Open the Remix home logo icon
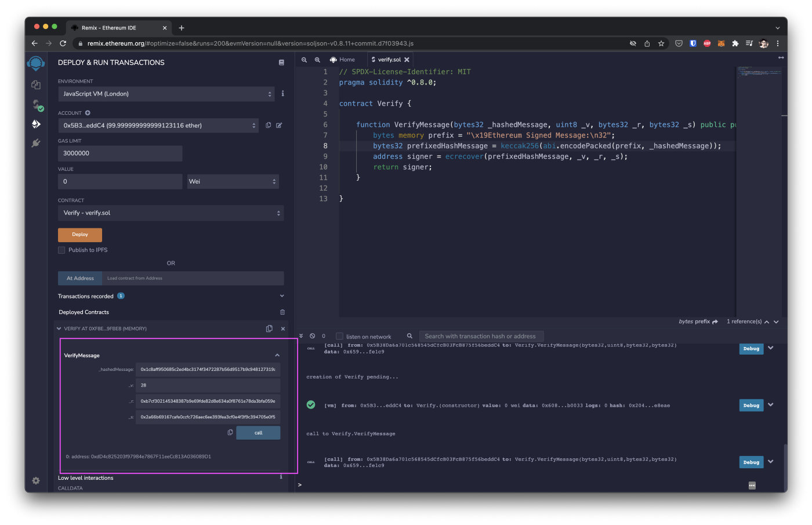The height and width of the screenshot is (525, 812). point(36,63)
